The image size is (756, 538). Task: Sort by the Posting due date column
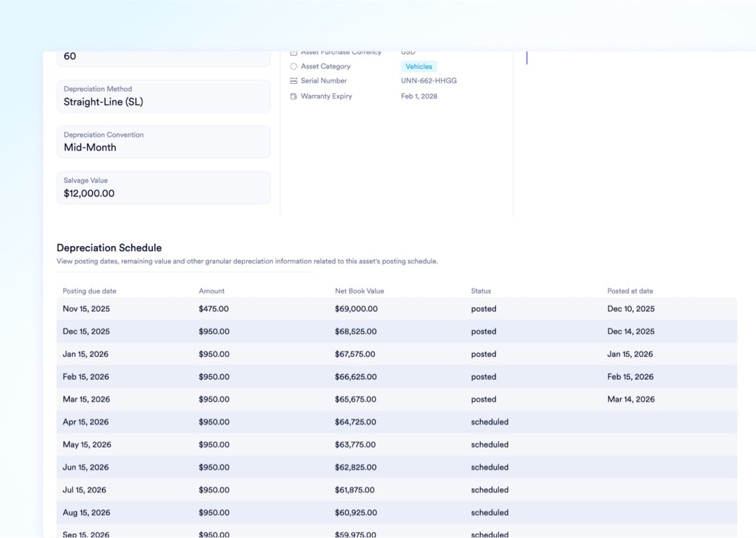[x=90, y=291]
